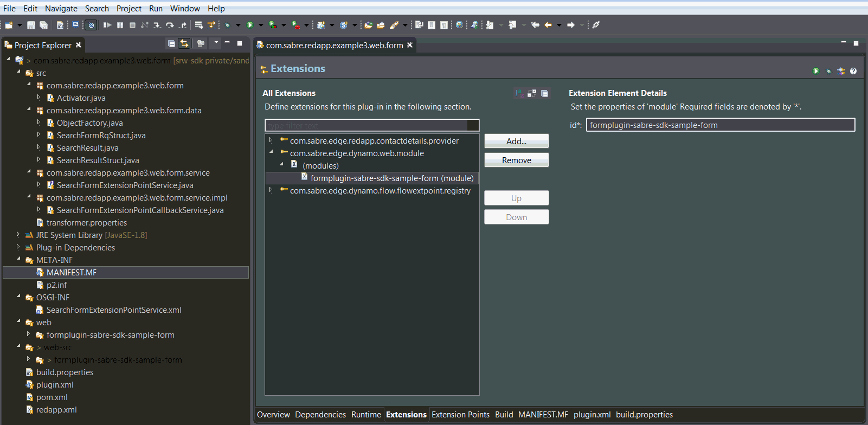Click the green Run toolbar icon
Screen dimensions: 868x425
tap(250, 25)
